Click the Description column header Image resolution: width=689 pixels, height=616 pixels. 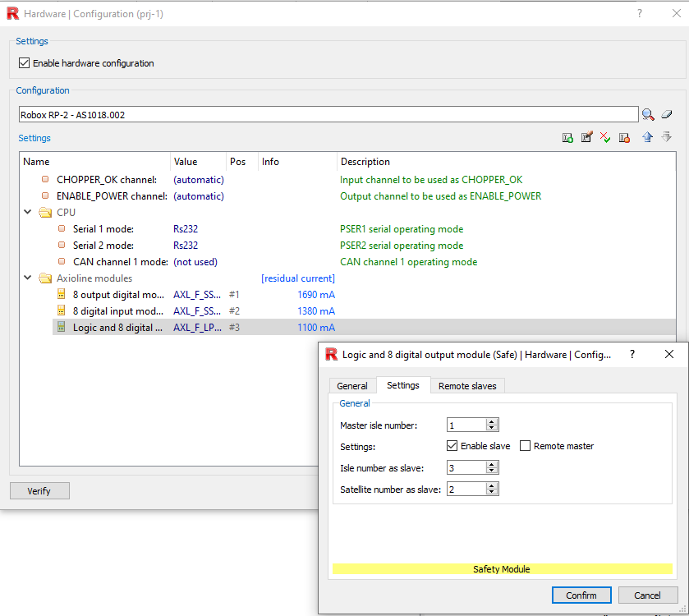(x=506, y=161)
